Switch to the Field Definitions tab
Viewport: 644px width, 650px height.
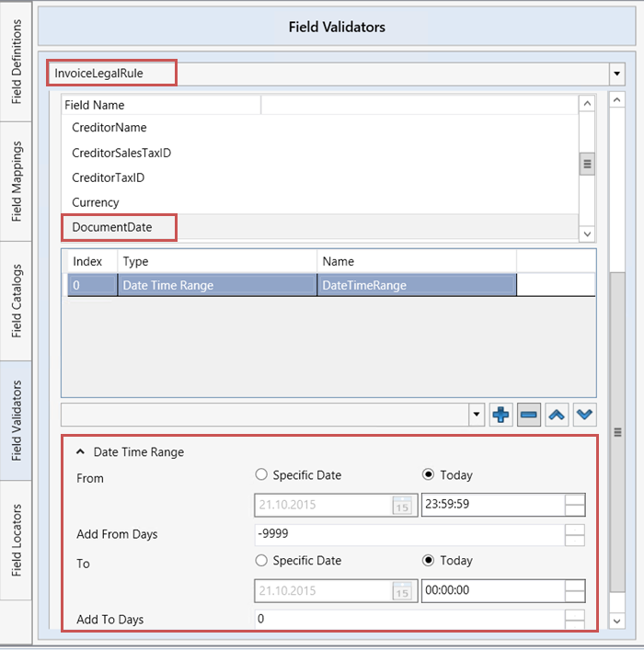[x=17, y=60]
